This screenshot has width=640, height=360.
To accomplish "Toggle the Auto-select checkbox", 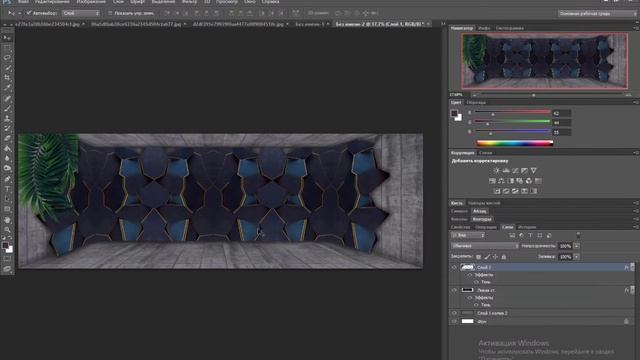I will point(29,13).
